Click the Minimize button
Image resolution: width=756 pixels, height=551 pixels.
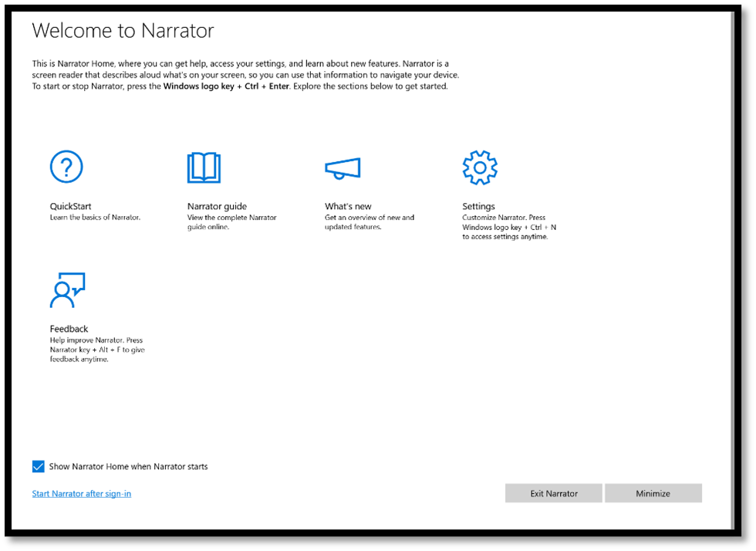click(x=653, y=493)
